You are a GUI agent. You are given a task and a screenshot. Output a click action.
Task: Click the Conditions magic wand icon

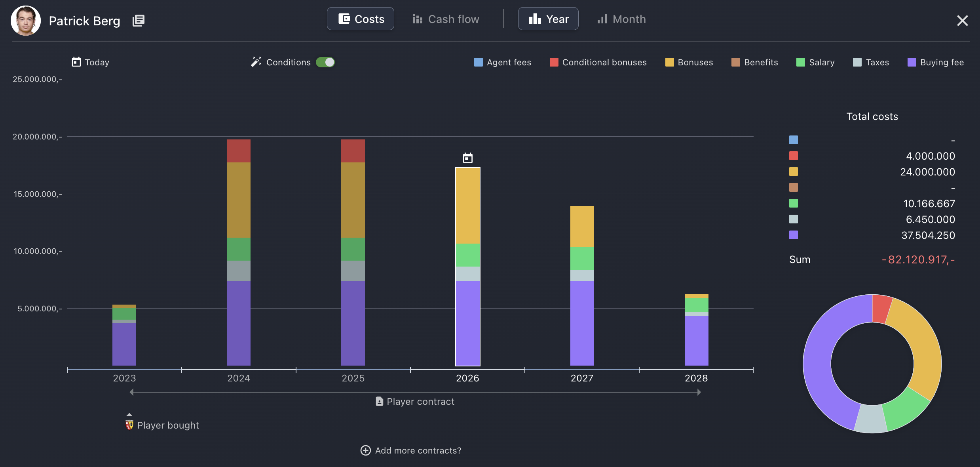(256, 62)
